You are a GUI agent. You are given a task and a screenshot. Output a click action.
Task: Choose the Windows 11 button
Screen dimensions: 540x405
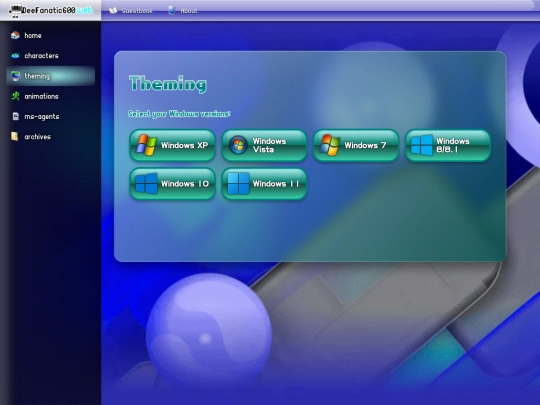point(264,184)
